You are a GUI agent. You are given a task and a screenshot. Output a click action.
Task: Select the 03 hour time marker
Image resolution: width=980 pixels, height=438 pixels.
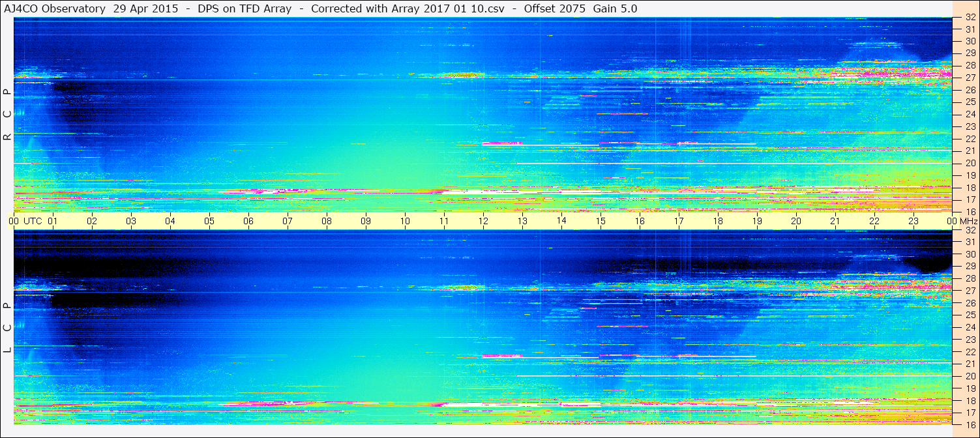(x=131, y=221)
